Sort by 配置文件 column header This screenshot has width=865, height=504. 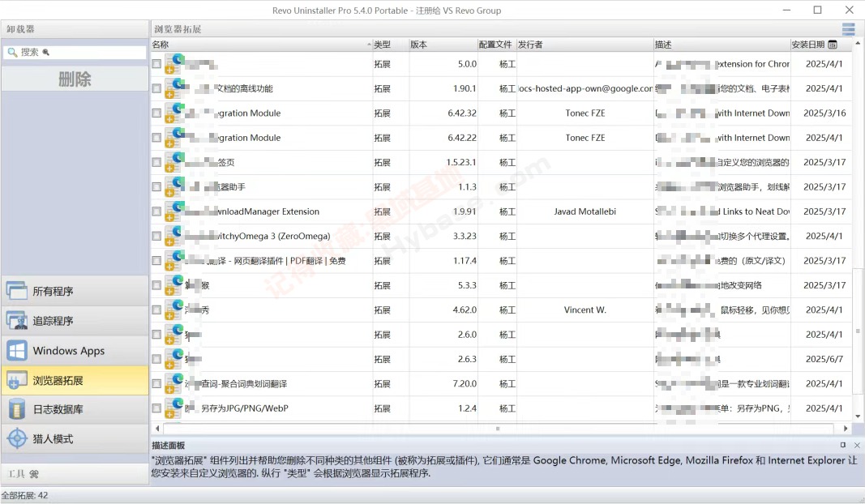click(496, 45)
